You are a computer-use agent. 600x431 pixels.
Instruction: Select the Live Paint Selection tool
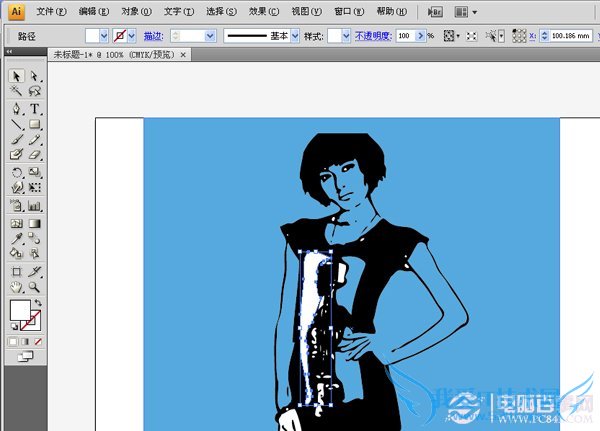(x=34, y=253)
